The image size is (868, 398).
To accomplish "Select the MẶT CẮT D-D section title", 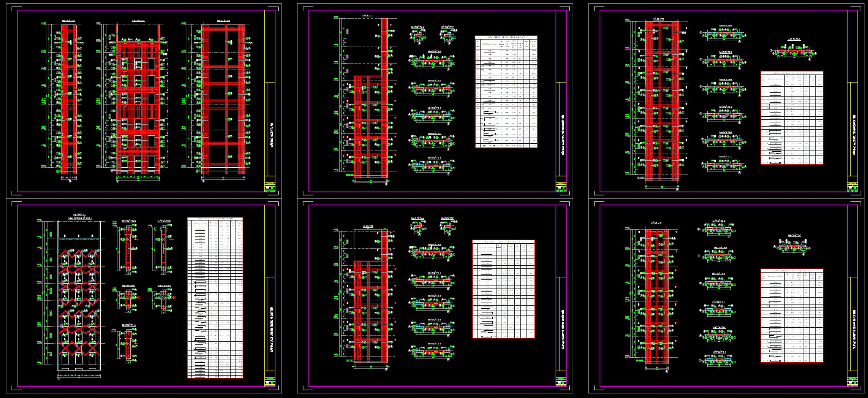I will (x=164, y=285).
